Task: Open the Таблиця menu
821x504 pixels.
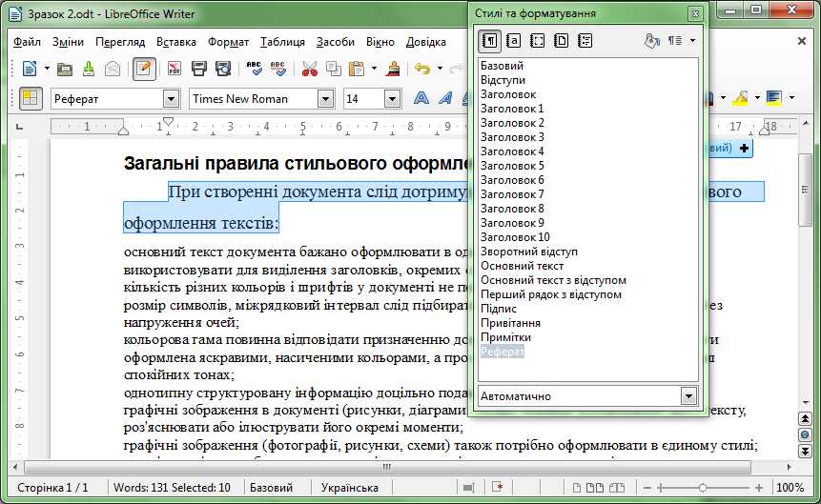Action: click(282, 42)
